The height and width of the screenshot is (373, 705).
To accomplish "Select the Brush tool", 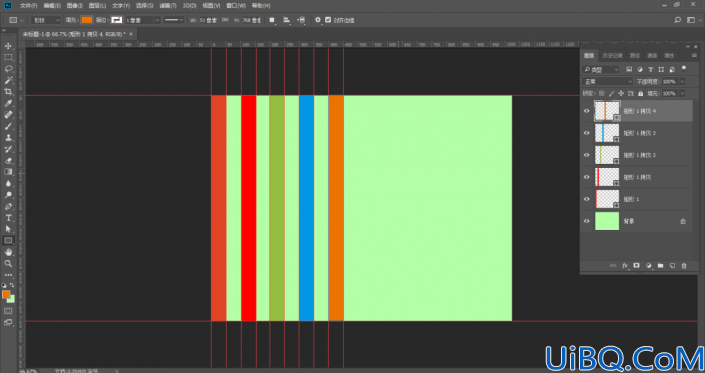I will [8, 126].
